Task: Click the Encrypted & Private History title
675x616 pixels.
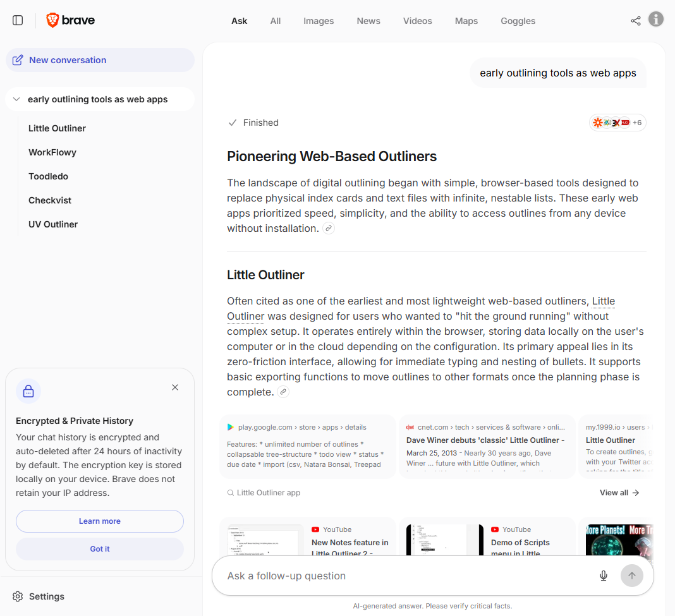Action: pyautogui.click(x=75, y=421)
